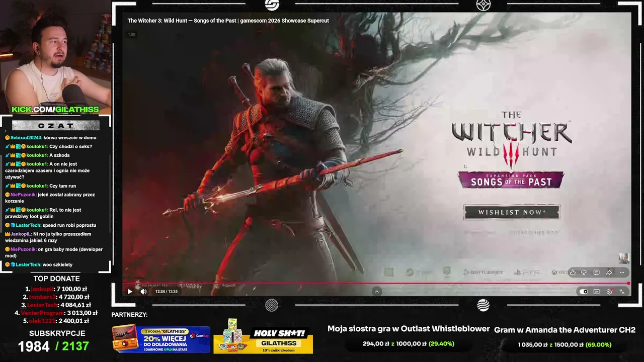Click the Outlast Whistleblower donation goal title
The width and height of the screenshot is (644, 362).
tap(409, 329)
